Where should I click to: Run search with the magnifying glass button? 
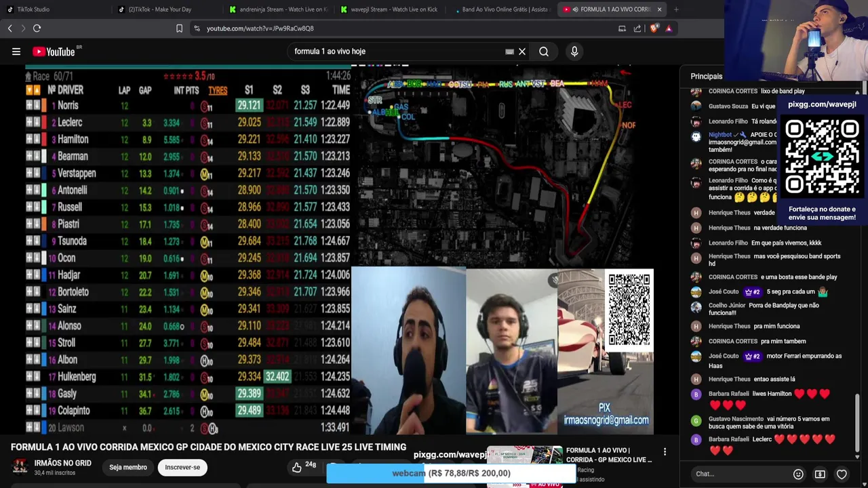point(544,52)
